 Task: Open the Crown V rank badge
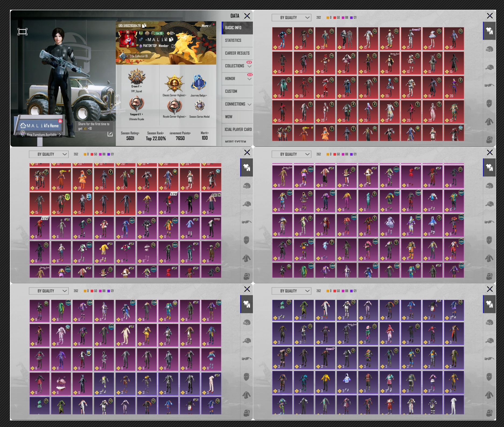pyautogui.click(x=137, y=76)
